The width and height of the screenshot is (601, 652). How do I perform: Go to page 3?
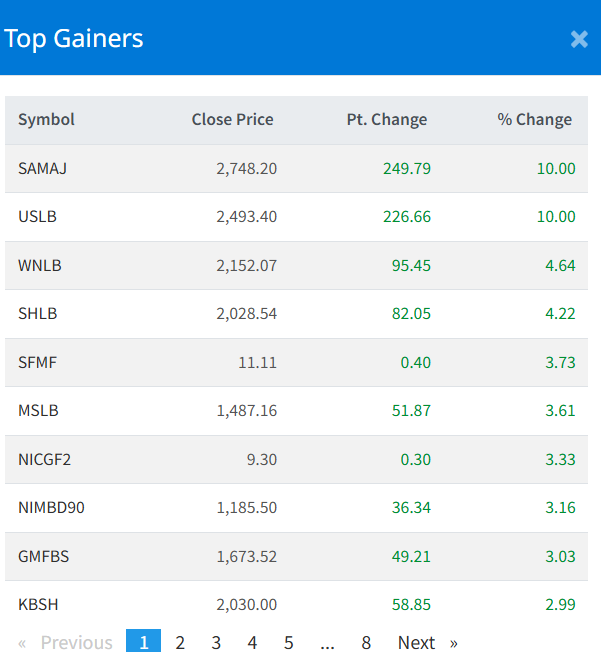[x=216, y=642]
